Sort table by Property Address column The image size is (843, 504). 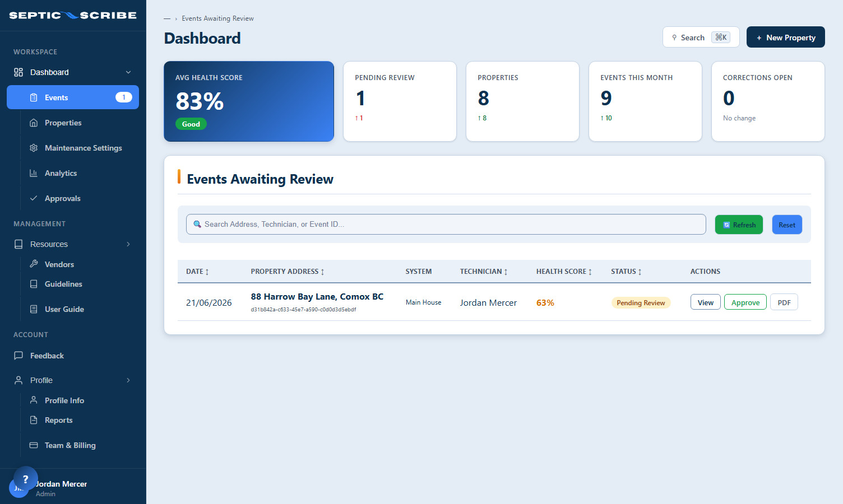[288, 272]
